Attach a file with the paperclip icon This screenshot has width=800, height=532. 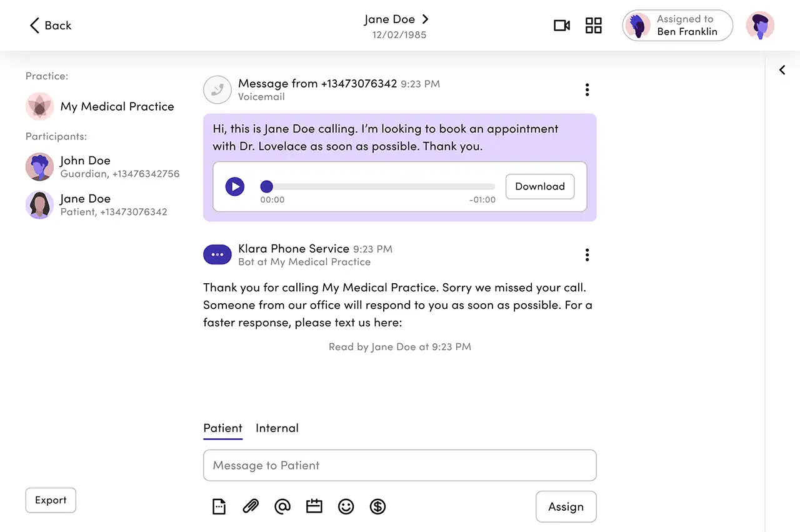(251, 506)
